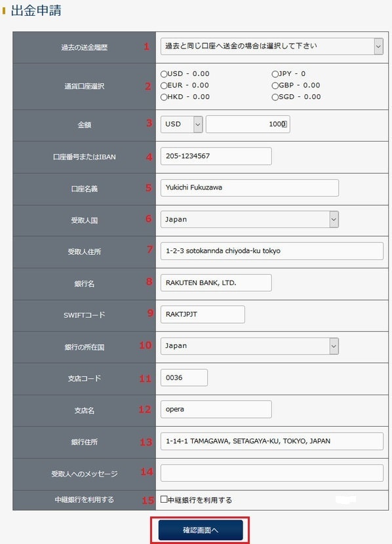Click the amount field showing 1000

coord(248,125)
